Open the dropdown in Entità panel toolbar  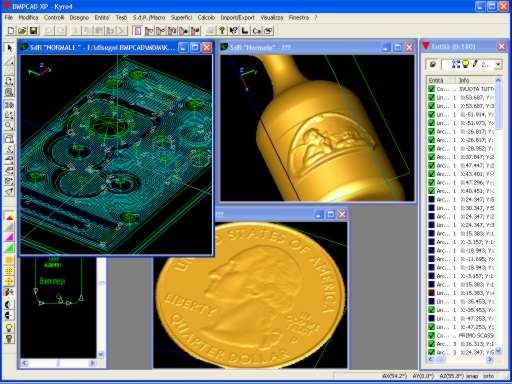click(x=498, y=64)
